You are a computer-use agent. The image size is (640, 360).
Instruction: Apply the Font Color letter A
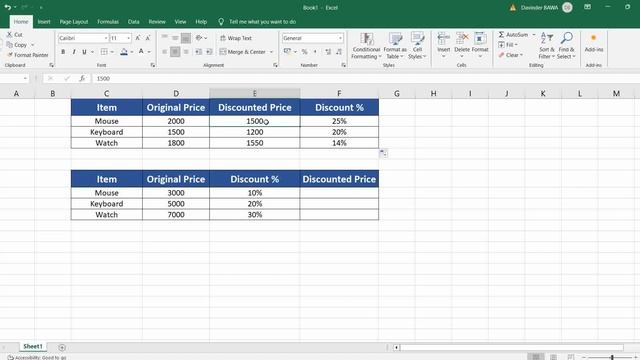[141, 52]
